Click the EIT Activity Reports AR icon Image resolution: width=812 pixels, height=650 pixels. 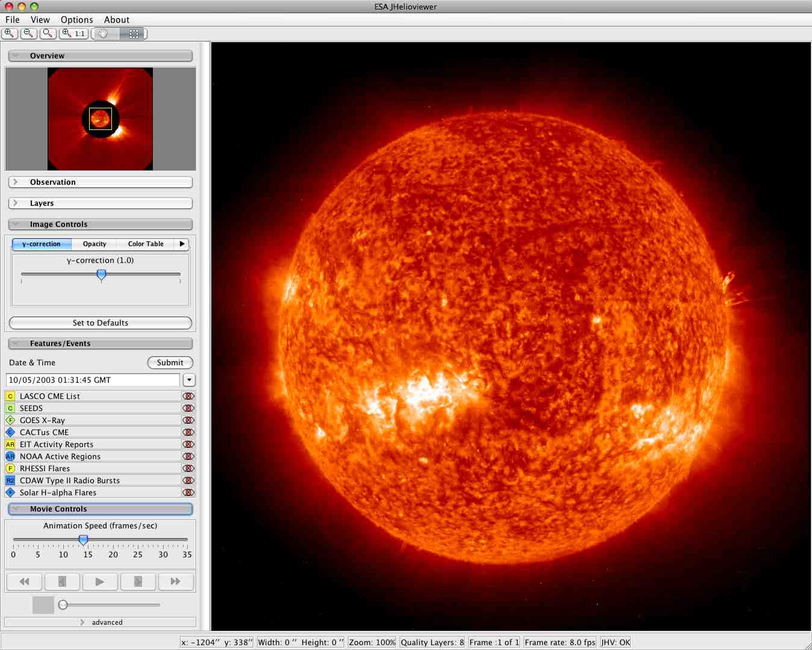[x=10, y=444]
